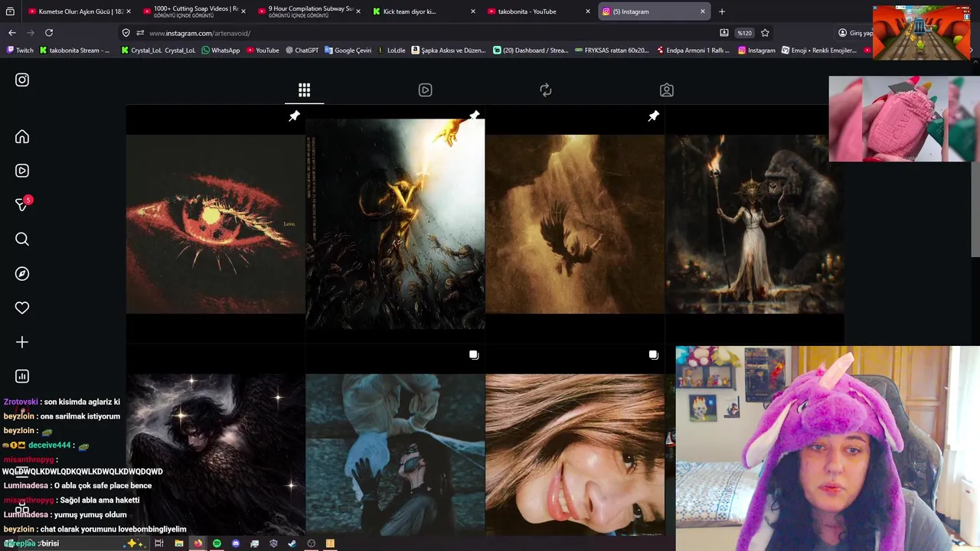Create new post with the plus icon
Image resolution: width=980 pixels, height=551 pixels.
click(x=22, y=342)
